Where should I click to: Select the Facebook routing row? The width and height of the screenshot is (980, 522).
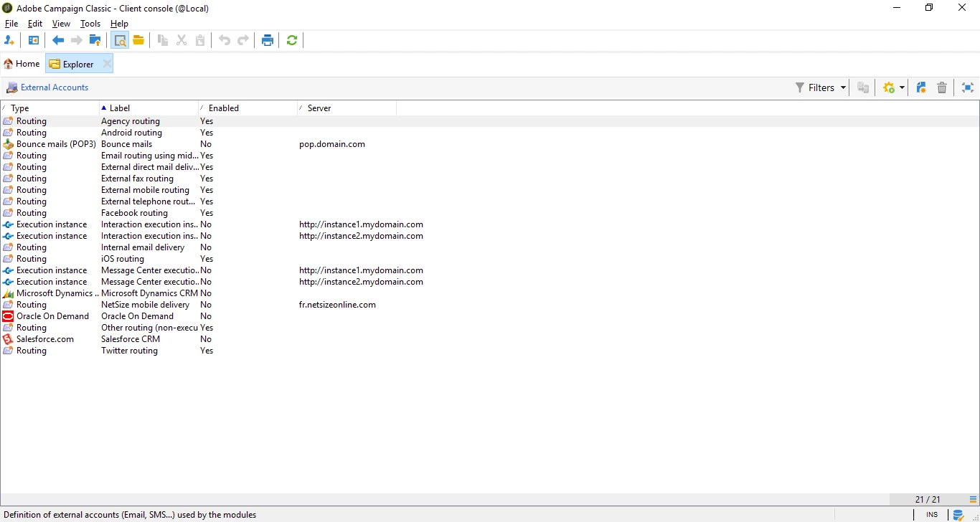click(490, 213)
